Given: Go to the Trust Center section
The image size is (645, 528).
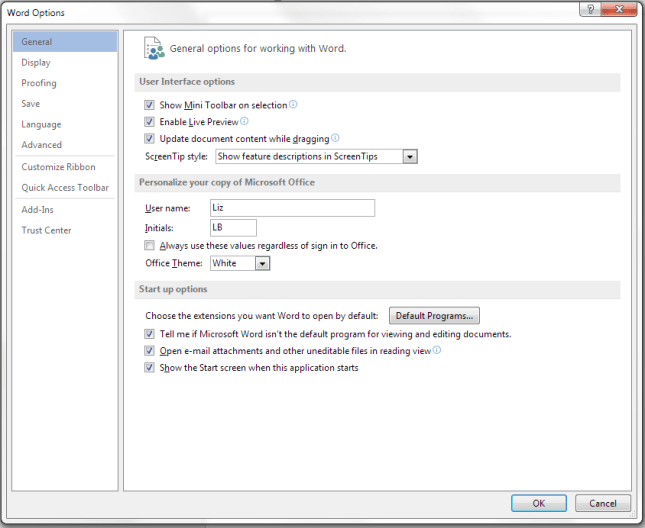Looking at the screenshot, I should pos(47,230).
